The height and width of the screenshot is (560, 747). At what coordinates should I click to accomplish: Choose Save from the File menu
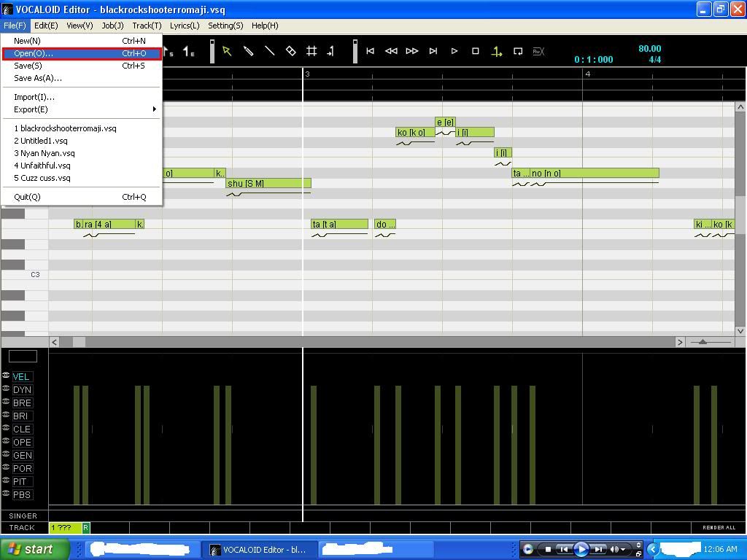tap(82, 66)
